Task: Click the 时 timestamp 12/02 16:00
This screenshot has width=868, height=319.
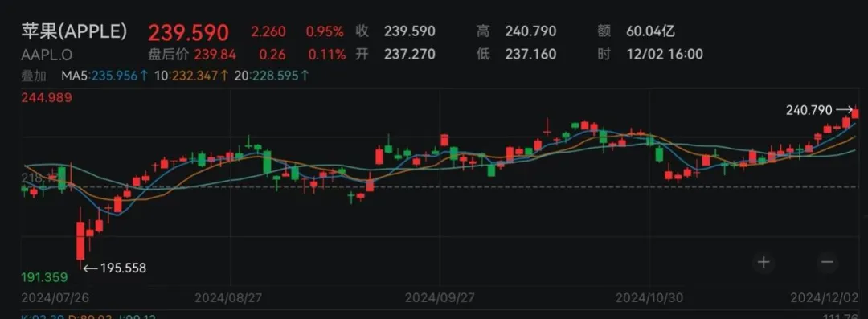Action: click(x=665, y=55)
